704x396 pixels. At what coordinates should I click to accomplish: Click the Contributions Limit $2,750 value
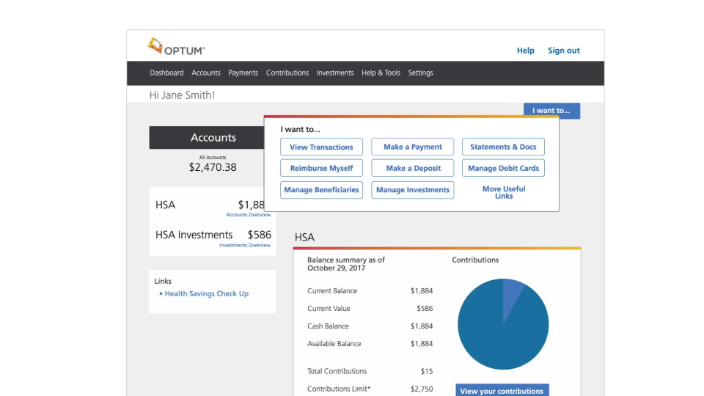(x=422, y=389)
